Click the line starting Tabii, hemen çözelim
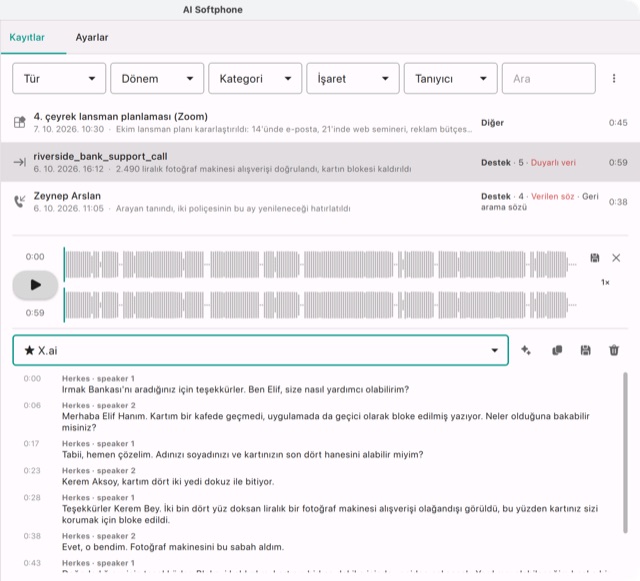Viewport: 640px width, 581px height. (x=242, y=454)
